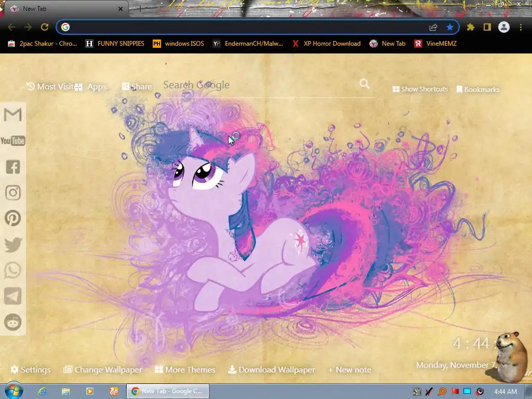Open the FUNNY SNIPPIES bookmark
The width and height of the screenshot is (532, 399).
[x=115, y=44]
